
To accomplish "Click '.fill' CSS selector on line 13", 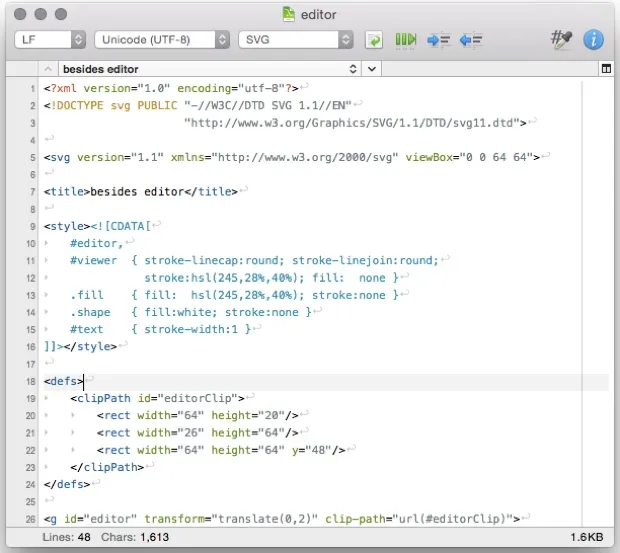I will tap(87, 295).
